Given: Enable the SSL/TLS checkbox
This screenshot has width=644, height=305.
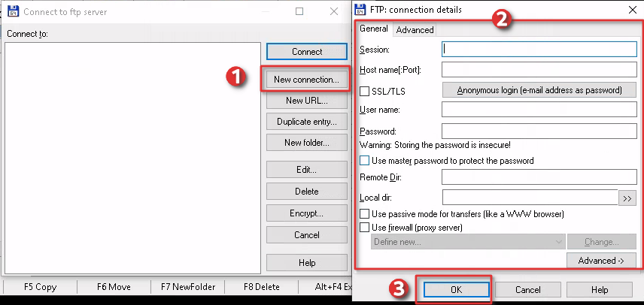Looking at the screenshot, I should pyautogui.click(x=366, y=91).
